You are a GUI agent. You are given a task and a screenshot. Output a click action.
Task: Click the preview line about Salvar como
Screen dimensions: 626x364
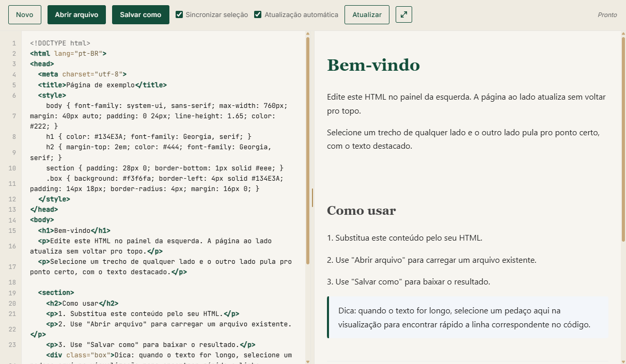409,282
